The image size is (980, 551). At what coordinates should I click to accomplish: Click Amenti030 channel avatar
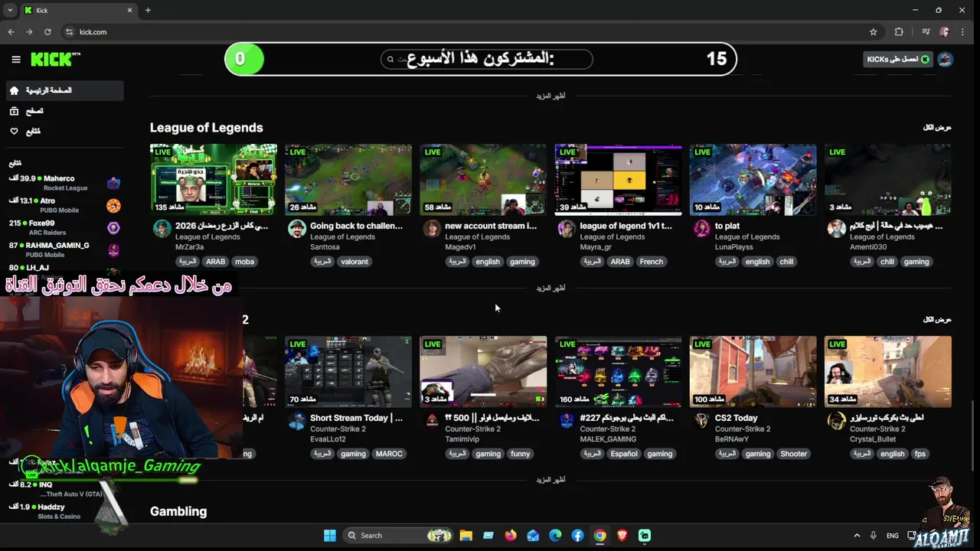pos(837,229)
